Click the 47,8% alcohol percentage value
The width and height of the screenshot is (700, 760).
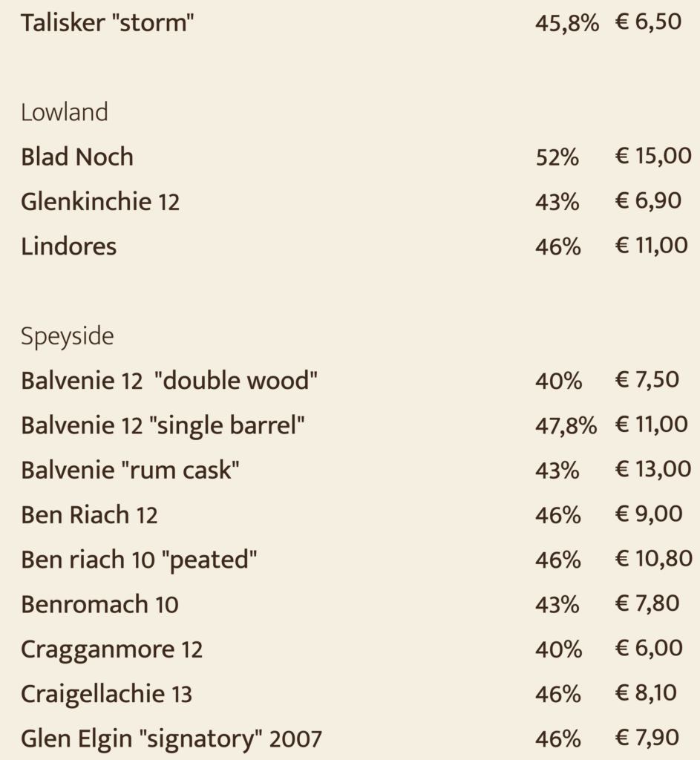click(x=566, y=425)
